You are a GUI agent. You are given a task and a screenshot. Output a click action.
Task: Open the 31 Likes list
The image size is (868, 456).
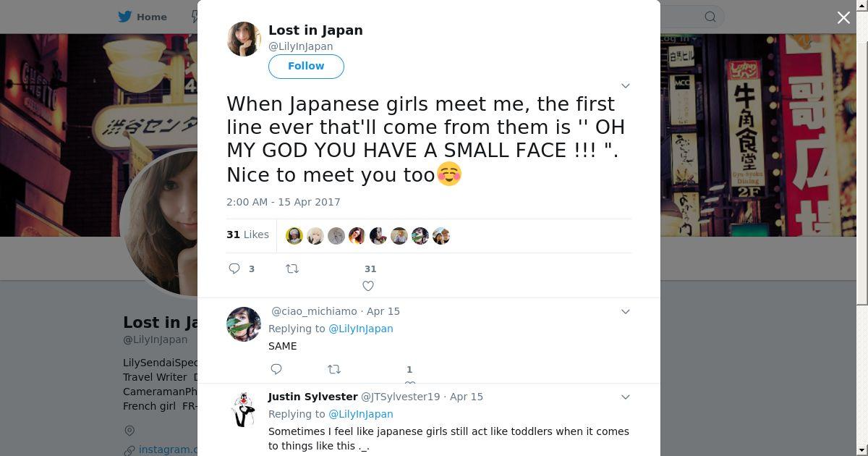point(247,235)
